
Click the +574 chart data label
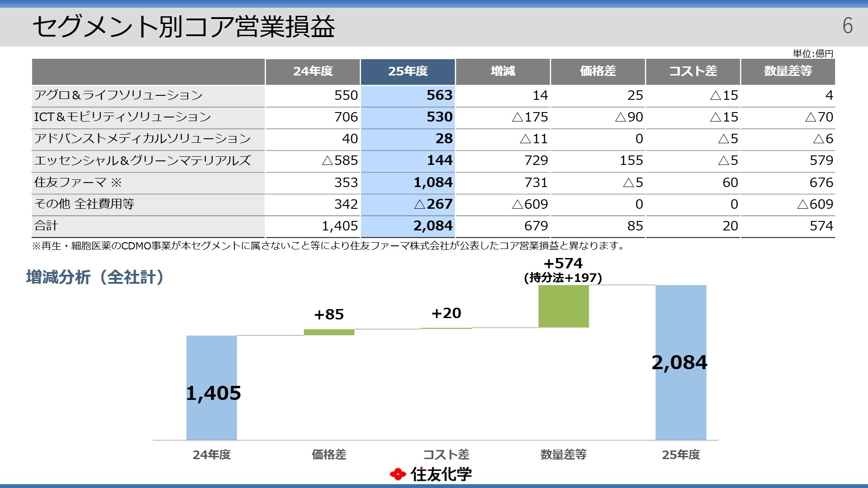coord(563,263)
